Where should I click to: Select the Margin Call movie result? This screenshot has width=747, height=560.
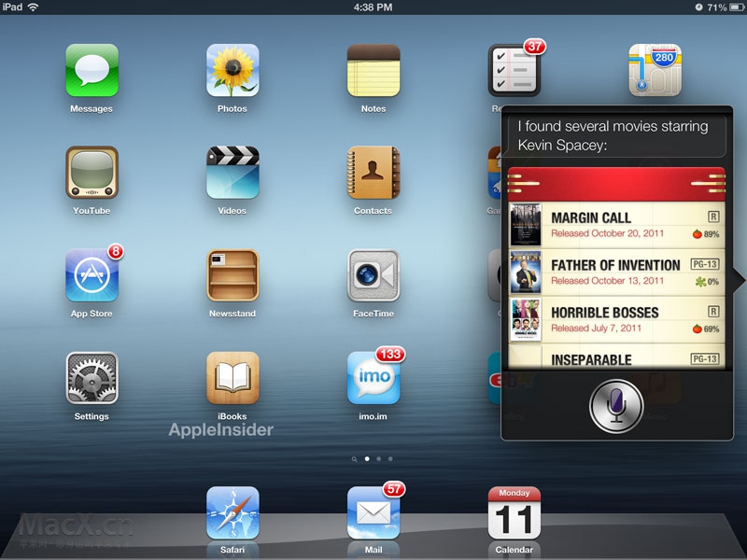tap(617, 225)
